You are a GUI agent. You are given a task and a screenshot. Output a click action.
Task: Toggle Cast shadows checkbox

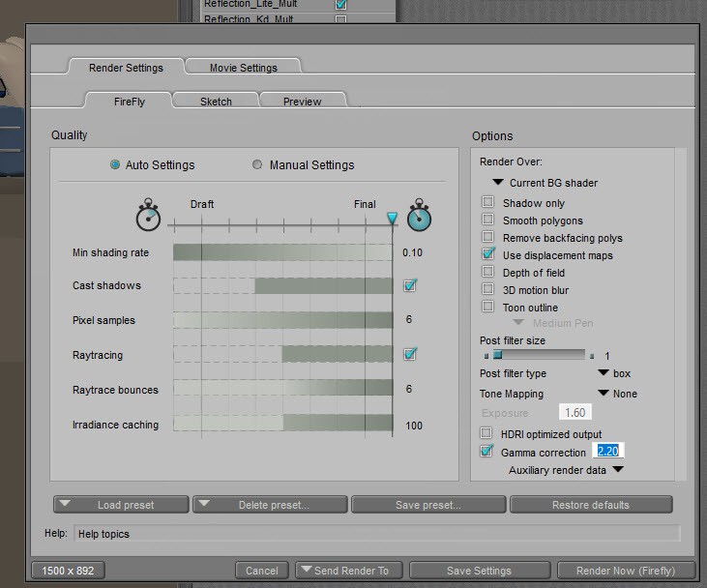pos(410,285)
